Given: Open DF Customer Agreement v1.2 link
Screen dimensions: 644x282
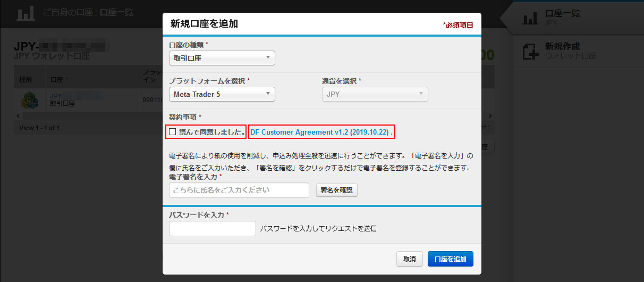Looking at the screenshot, I should point(320,131).
